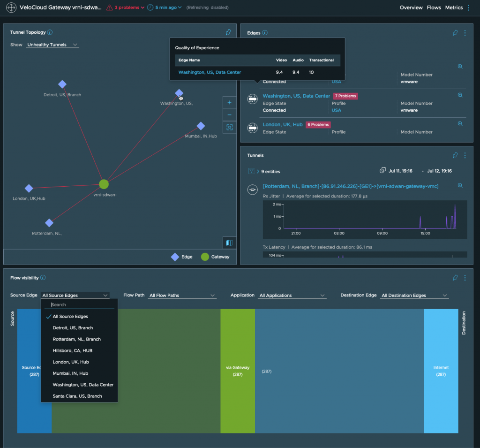
Task: Open Washington, US, Data Center in QoE tooltip
Action: click(x=210, y=72)
